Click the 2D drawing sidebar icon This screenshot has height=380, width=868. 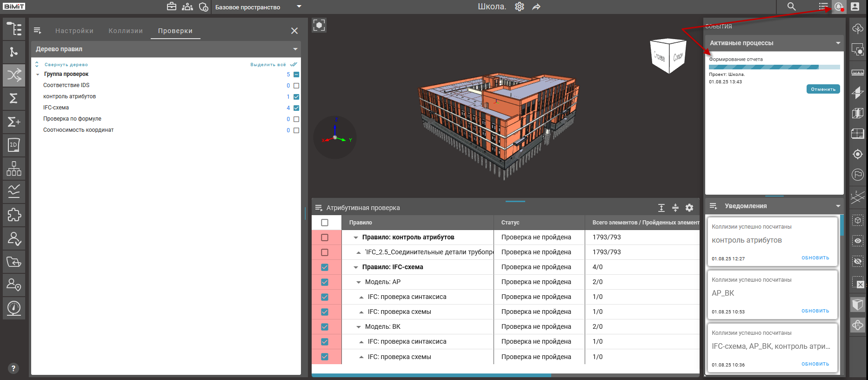[14, 145]
